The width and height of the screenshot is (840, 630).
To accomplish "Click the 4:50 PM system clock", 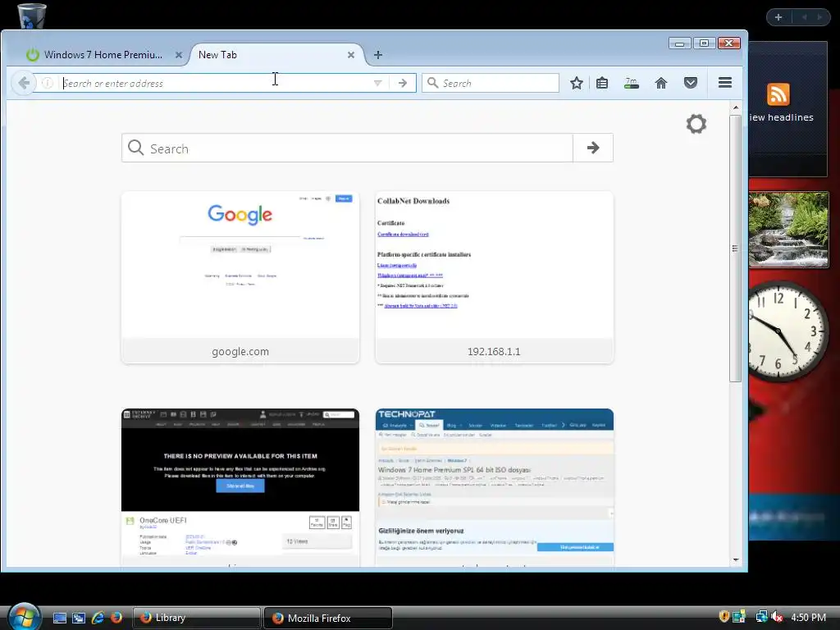I will pos(808,617).
